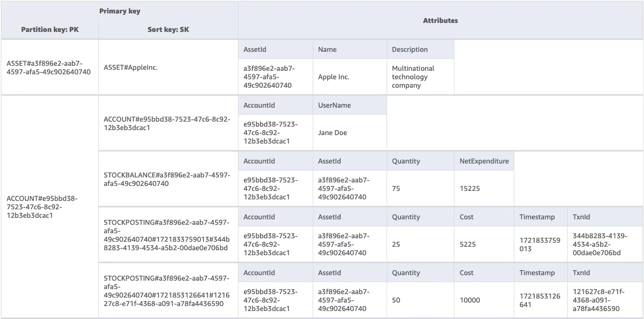Screen dimensions: 644x319
Task: Click the Attributes column header
Action: 440,20
